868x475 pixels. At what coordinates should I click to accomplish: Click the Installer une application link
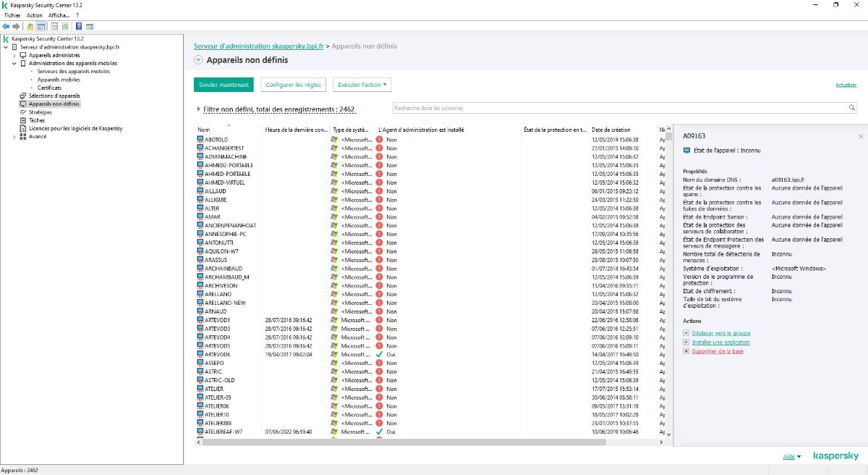click(x=720, y=342)
